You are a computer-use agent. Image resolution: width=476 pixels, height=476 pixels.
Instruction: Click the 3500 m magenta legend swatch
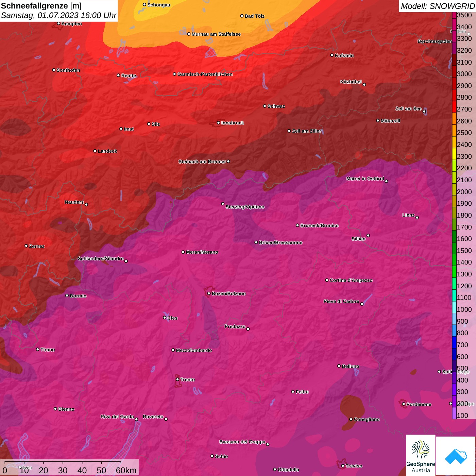click(x=454, y=15)
